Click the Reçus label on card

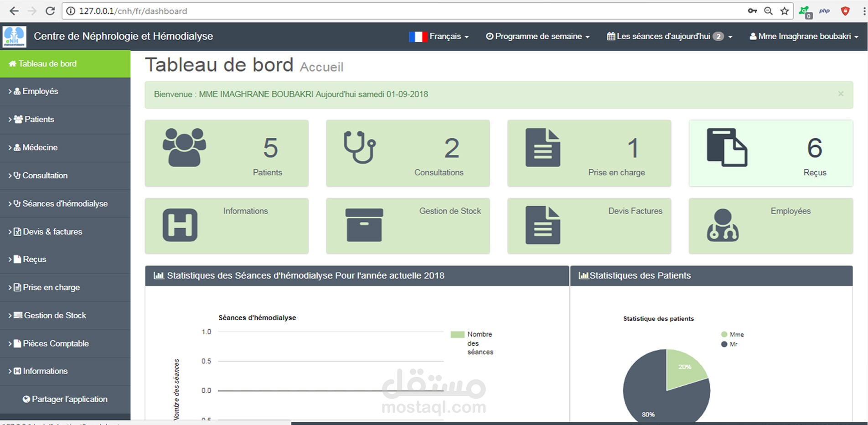click(x=815, y=172)
